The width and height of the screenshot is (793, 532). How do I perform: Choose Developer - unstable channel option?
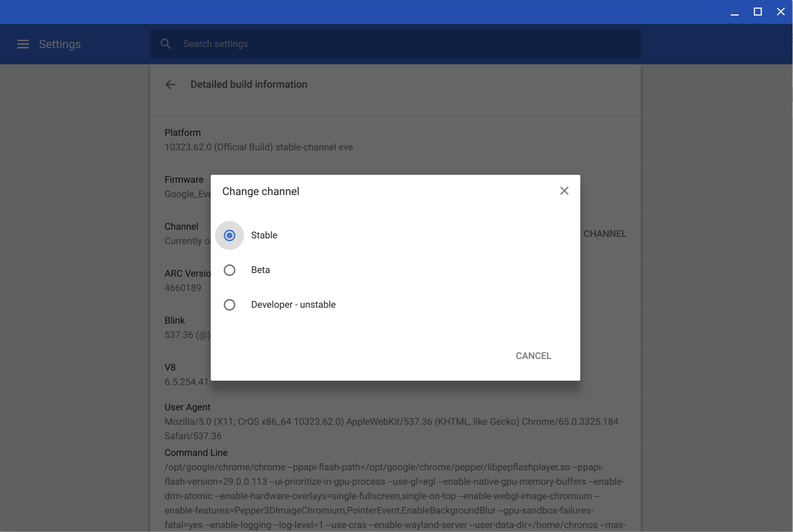pyautogui.click(x=229, y=305)
